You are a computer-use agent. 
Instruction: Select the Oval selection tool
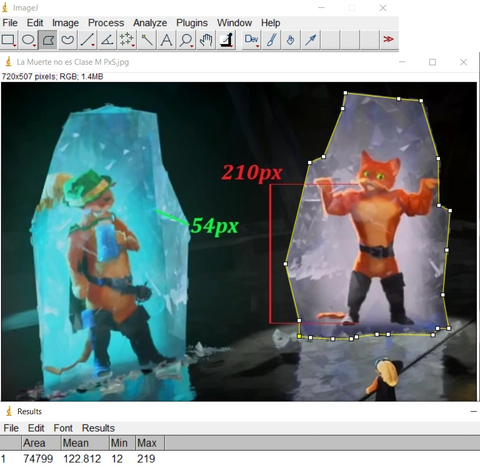point(28,40)
